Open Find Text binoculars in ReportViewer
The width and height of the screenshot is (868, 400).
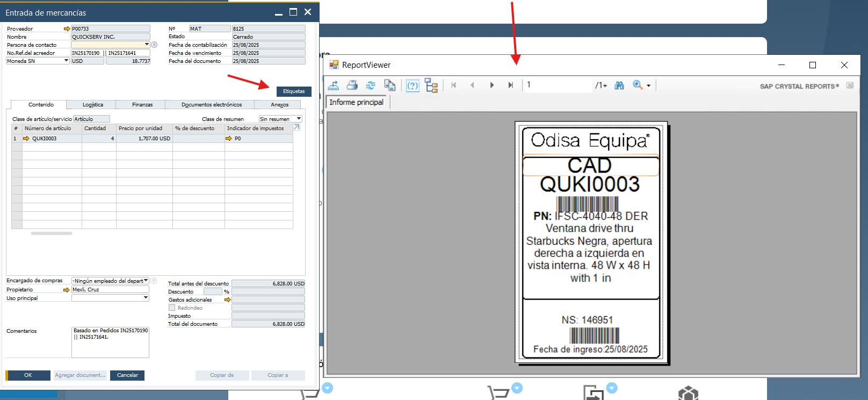[x=619, y=85]
